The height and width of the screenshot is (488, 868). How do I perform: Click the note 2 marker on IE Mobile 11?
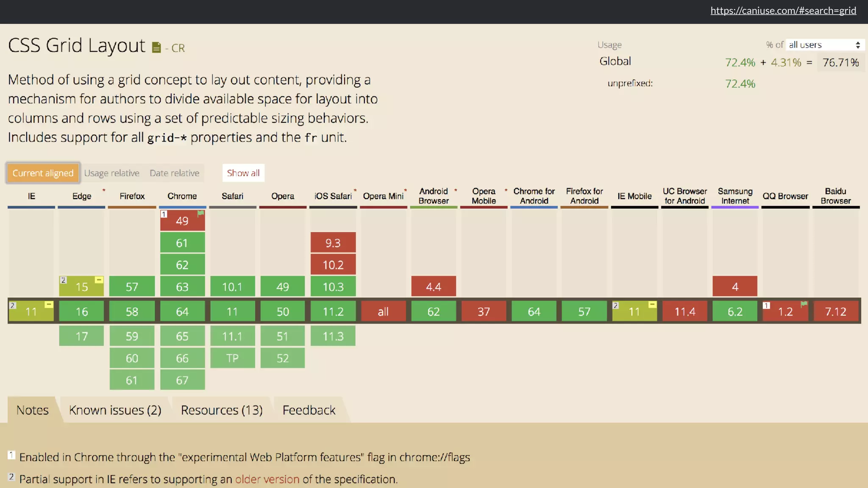(x=616, y=305)
